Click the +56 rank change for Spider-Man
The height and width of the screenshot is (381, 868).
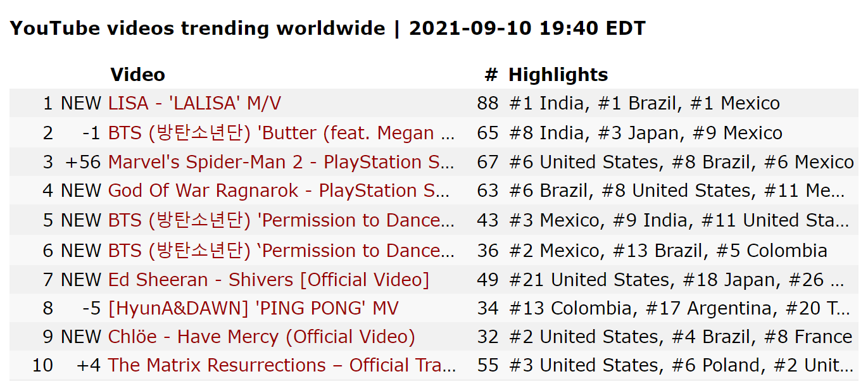point(84,162)
